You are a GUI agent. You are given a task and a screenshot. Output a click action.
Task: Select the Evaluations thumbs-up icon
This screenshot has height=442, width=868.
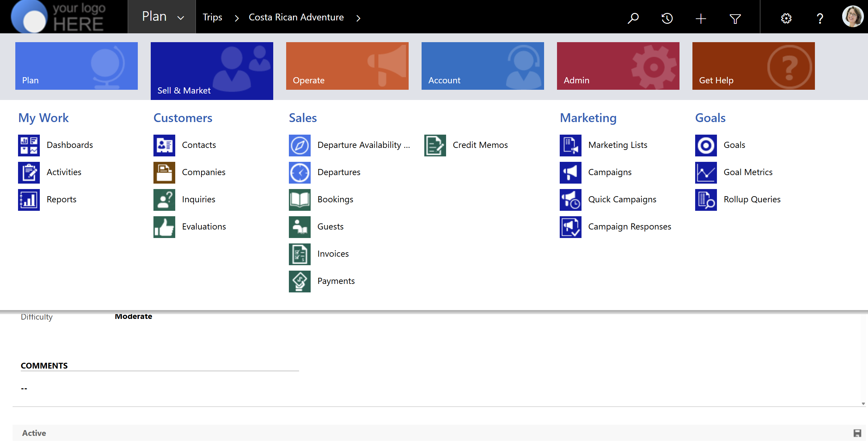[x=164, y=227]
